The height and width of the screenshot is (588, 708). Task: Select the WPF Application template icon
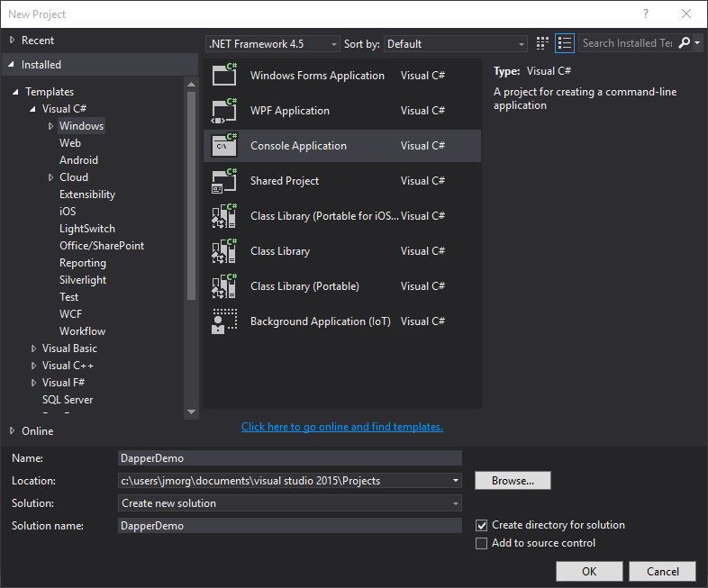[x=224, y=111]
